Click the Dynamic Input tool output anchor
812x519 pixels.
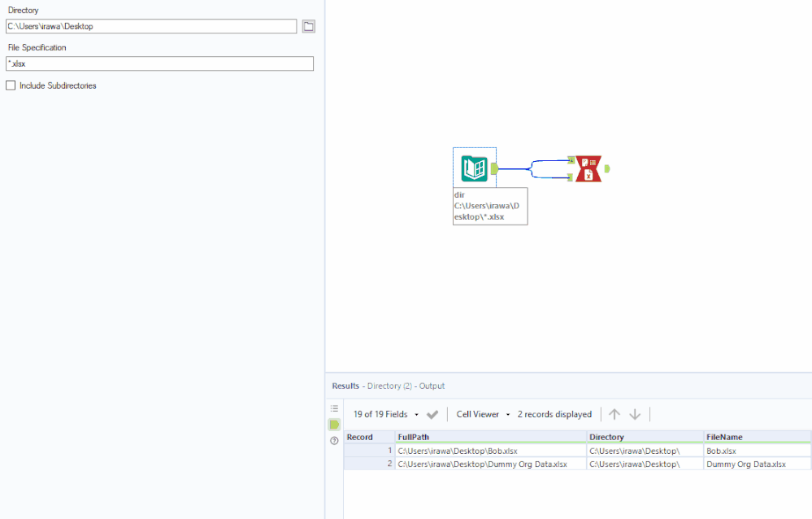tap(607, 168)
